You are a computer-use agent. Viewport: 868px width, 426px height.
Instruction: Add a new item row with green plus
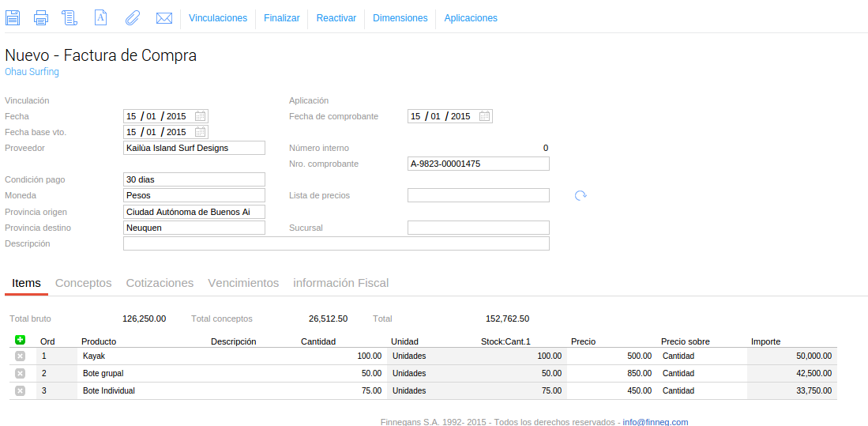click(x=21, y=340)
